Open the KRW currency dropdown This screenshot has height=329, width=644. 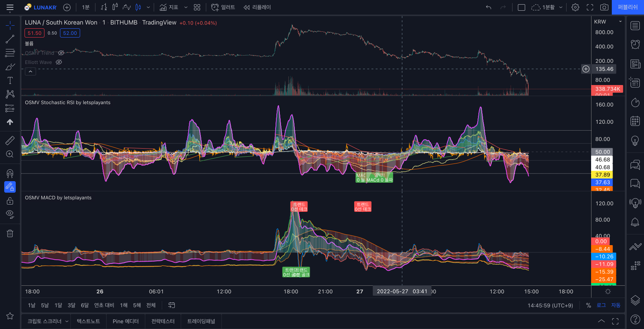[x=608, y=22]
